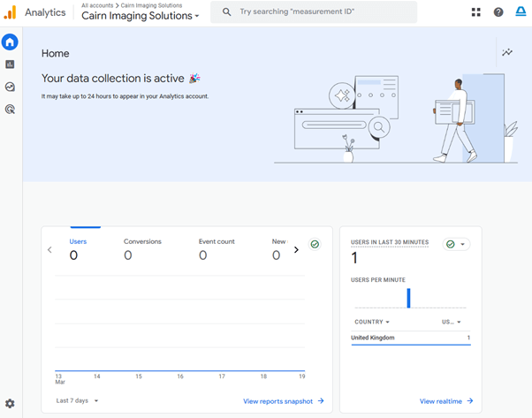Open the Advertising sidebar icon

10,110
